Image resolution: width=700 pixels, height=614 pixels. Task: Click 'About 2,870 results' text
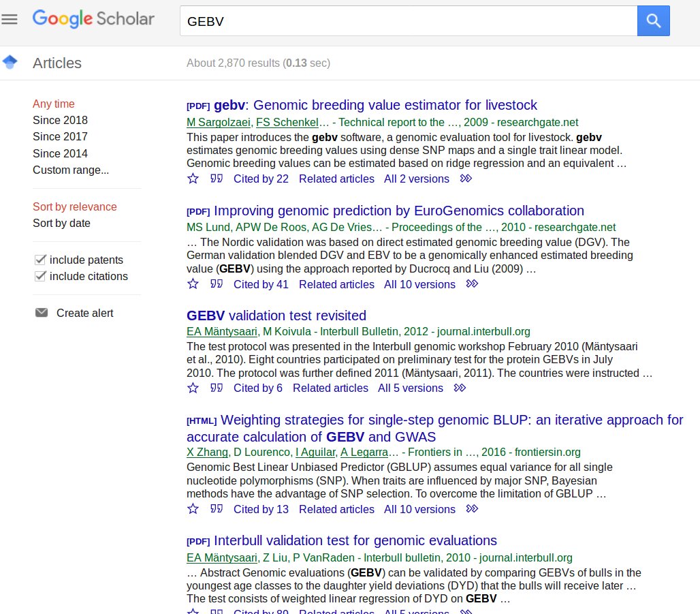click(259, 63)
